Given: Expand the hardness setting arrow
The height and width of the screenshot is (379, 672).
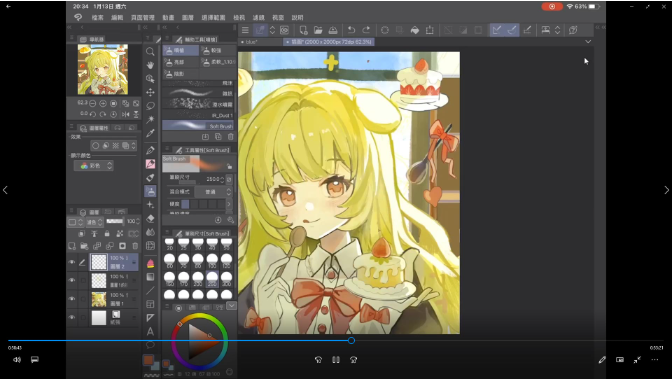Looking at the screenshot, I should click(x=229, y=204).
